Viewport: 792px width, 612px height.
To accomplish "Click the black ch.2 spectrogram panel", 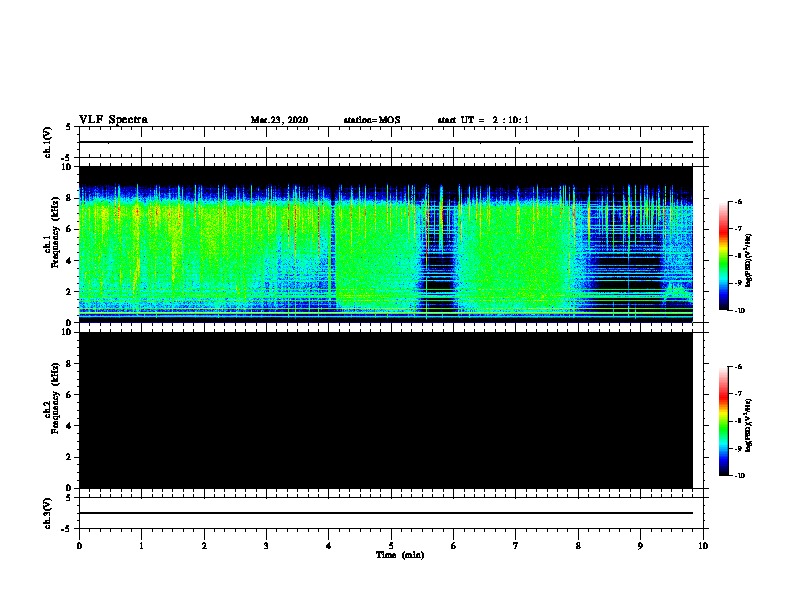I will 386,410.
